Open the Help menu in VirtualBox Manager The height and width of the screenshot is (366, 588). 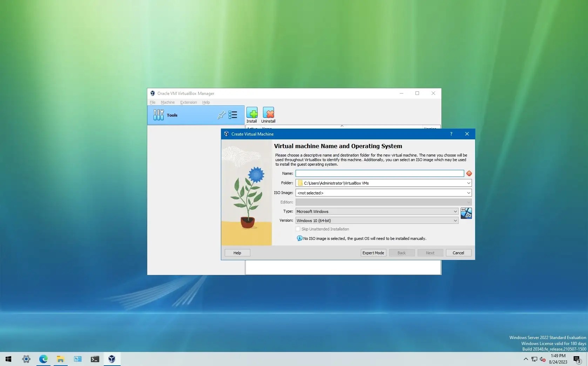pos(206,102)
